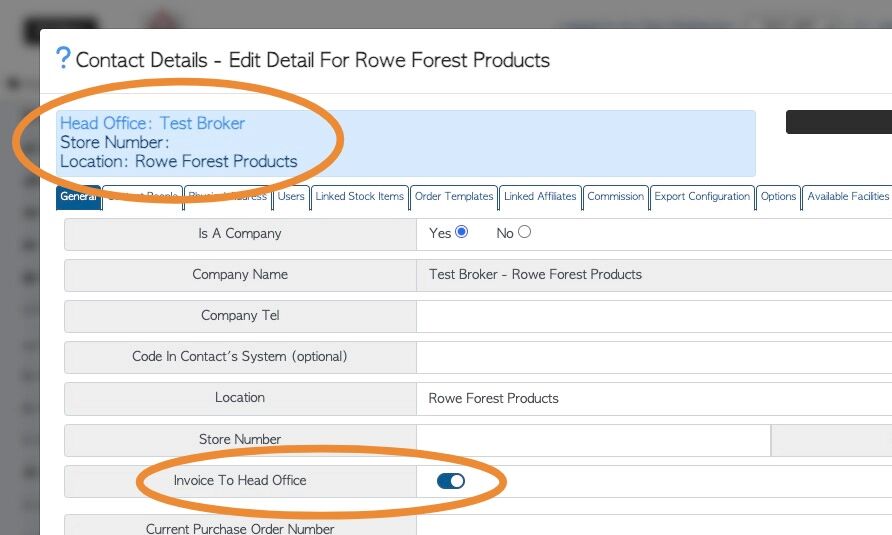892x535 pixels.
Task: Switch to the General tab
Action: tap(78, 197)
